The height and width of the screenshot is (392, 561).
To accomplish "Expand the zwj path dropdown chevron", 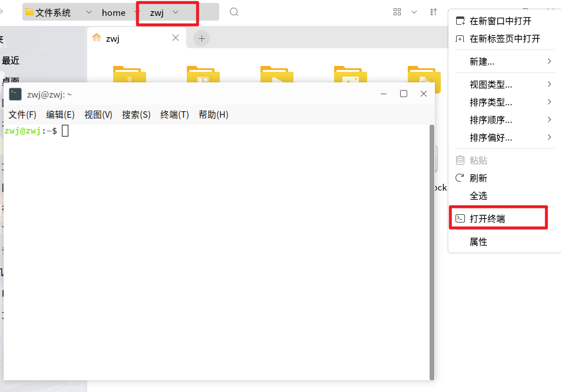I will (x=176, y=12).
